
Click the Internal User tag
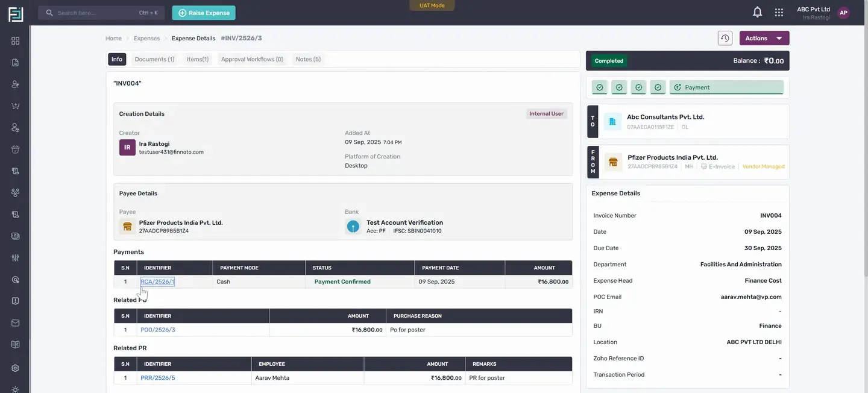546,113
